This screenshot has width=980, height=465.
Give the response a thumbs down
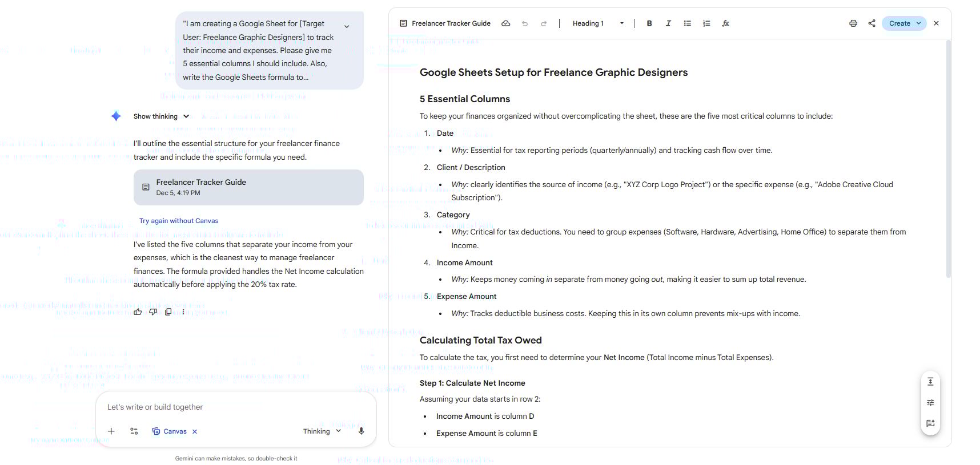[x=153, y=312]
